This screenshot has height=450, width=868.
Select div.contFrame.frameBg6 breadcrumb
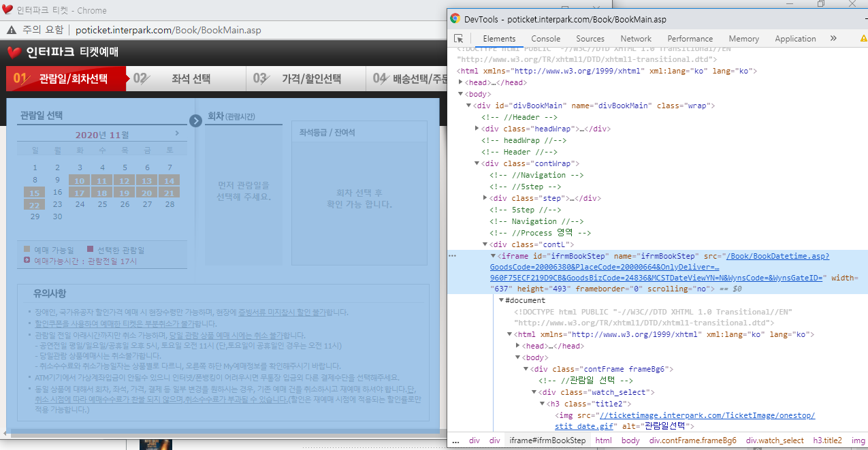point(692,440)
